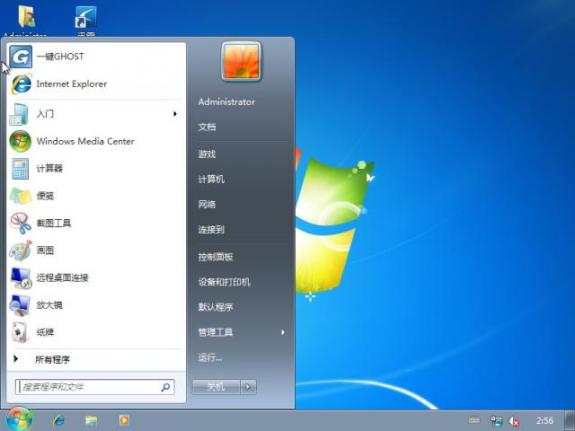Click the 一键GHOST text label

(x=60, y=56)
